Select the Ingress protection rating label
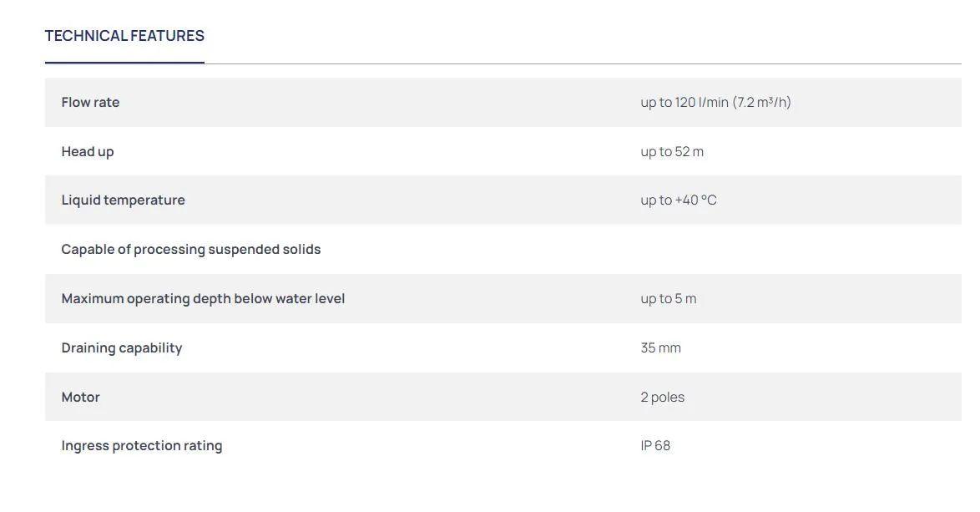Image resolution: width=980 pixels, height=512 pixels. 142,446
